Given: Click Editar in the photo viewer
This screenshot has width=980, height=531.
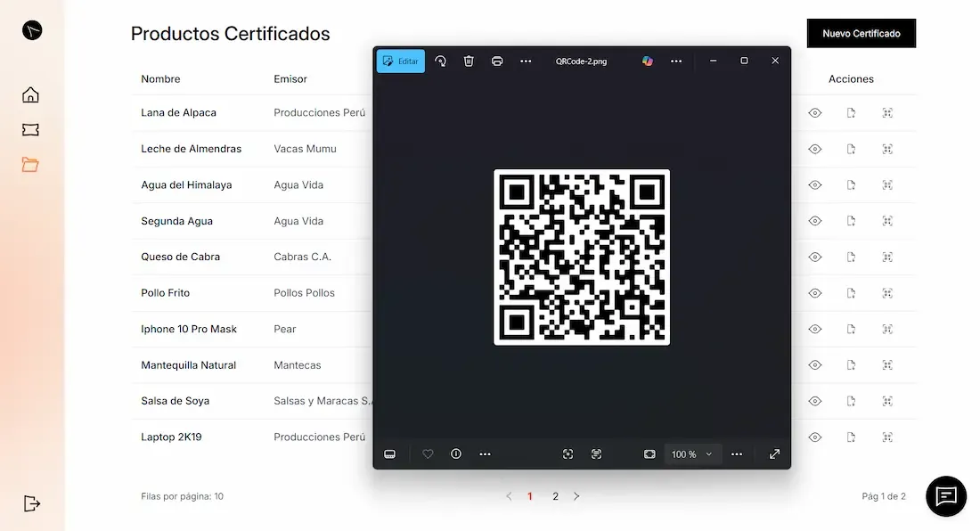Looking at the screenshot, I should click(401, 61).
